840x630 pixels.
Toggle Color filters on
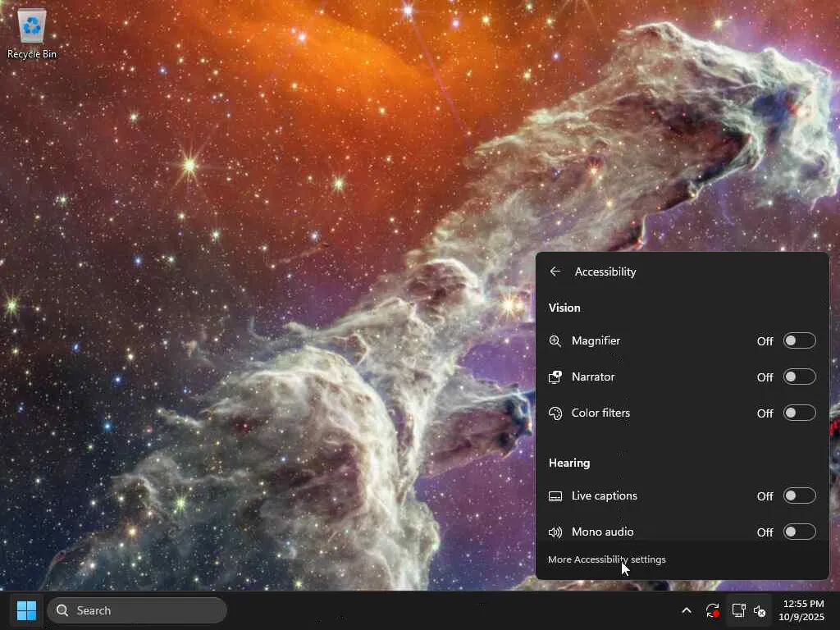(x=799, y=413)
